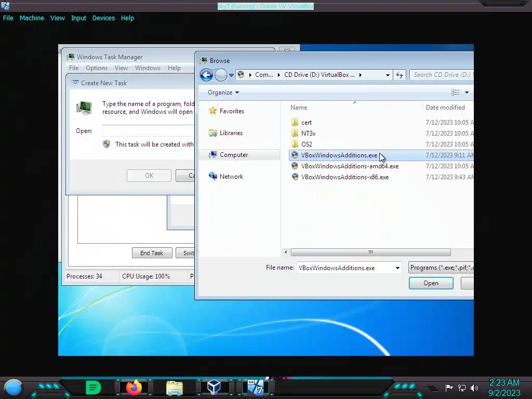The image size is (532, 399).
Task: Select the NT3x folder icon
Action: point(295,133)
